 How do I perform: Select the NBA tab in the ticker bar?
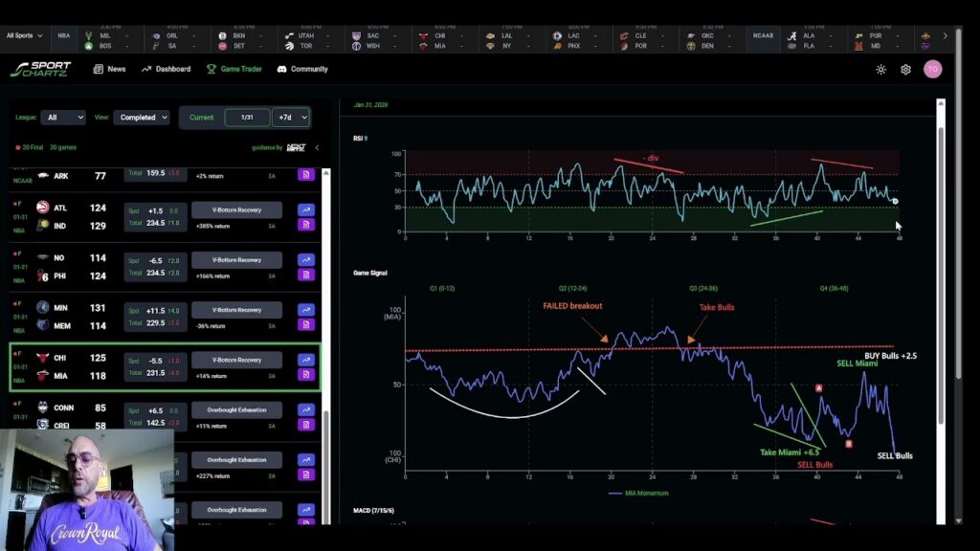click(63, 35)
